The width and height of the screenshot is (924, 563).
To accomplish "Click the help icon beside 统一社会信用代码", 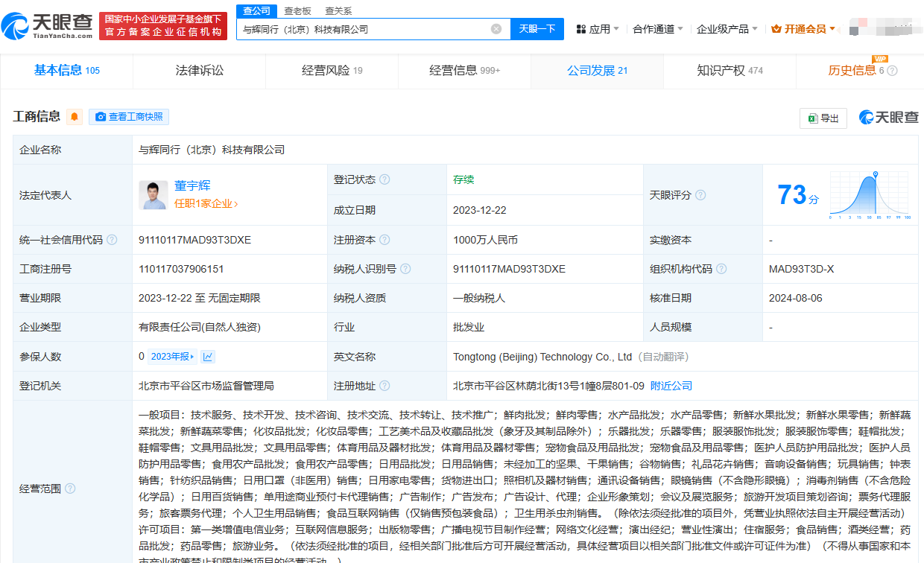I will (112, 240).
